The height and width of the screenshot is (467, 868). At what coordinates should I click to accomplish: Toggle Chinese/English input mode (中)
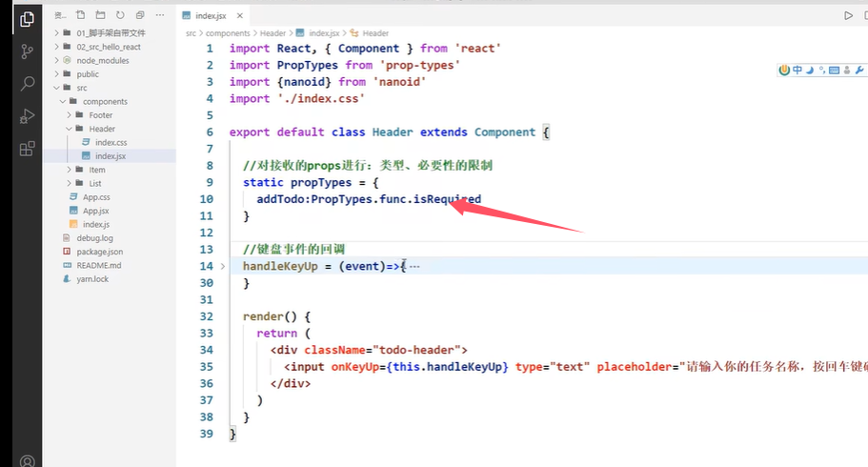(797, 70)
